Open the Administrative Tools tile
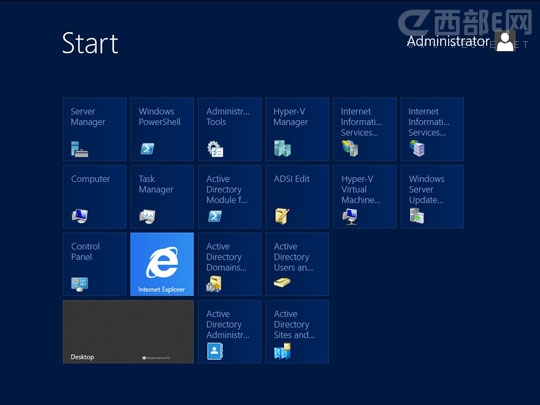 point(229,129)
